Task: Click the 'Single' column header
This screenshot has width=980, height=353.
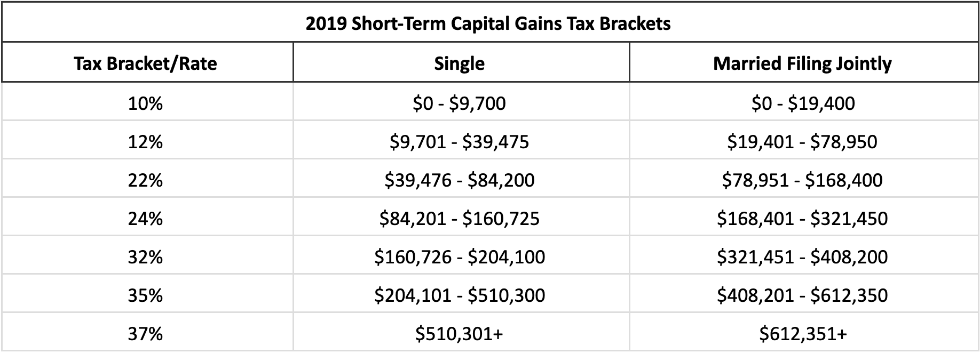Action: click(460, 63)
